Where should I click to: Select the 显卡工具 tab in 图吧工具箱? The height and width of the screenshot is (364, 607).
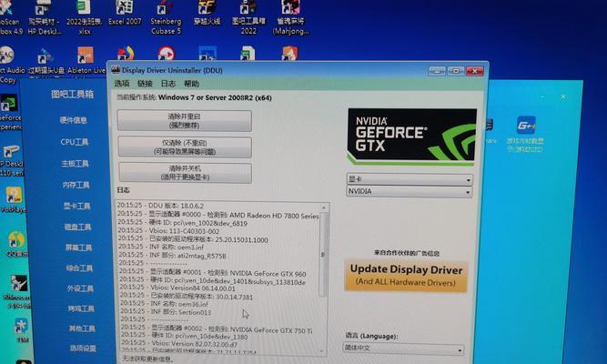point(77,206)
